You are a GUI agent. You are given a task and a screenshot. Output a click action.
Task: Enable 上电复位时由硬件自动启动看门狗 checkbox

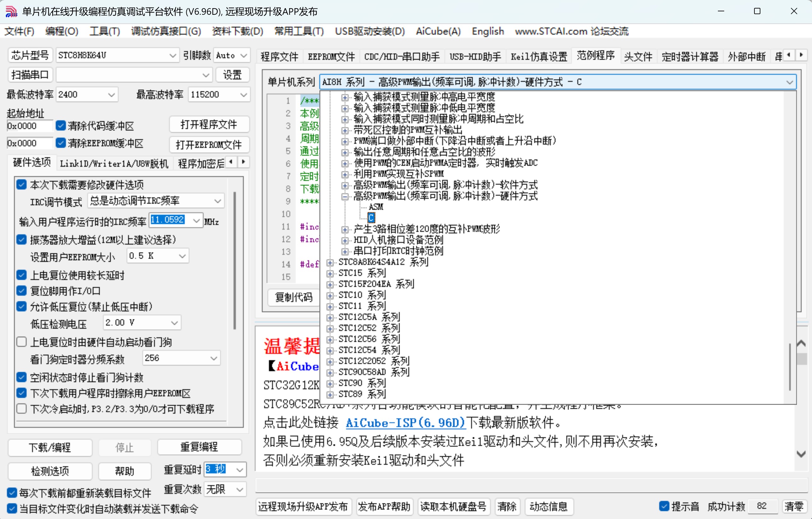(x=22, y=342)
